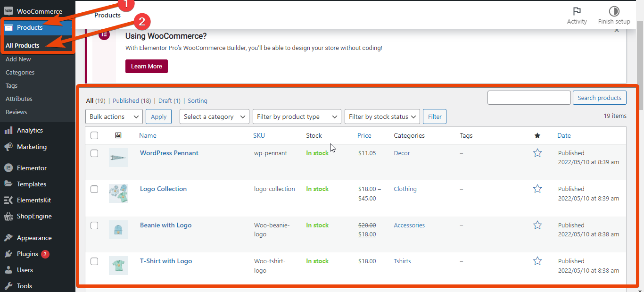
Task: Star the Logo Collection product
Action: (537, 189)
